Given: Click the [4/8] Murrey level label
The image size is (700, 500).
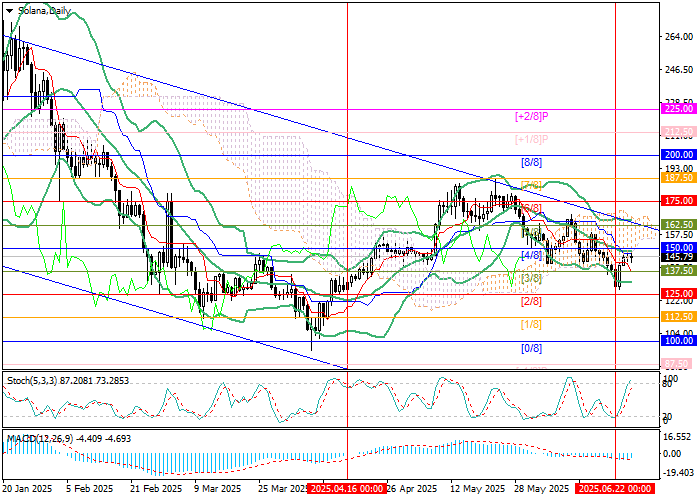Looking at the screenshot, I should tap(531, 255).
